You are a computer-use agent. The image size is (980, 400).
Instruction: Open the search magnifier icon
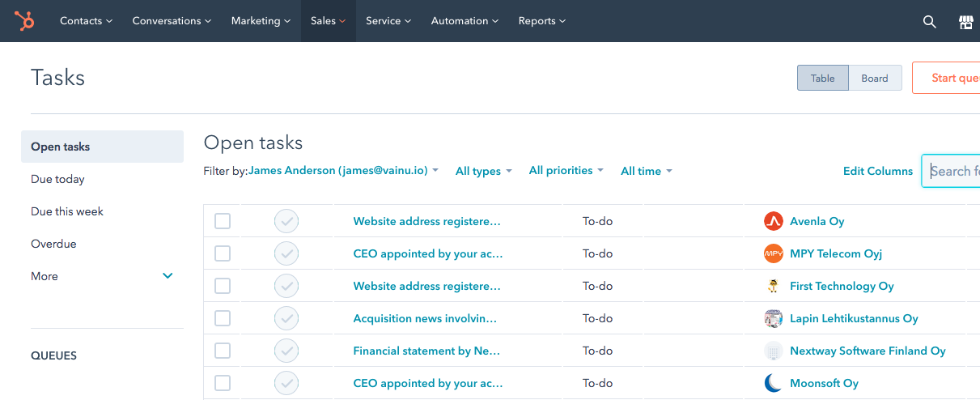point(930,22)
